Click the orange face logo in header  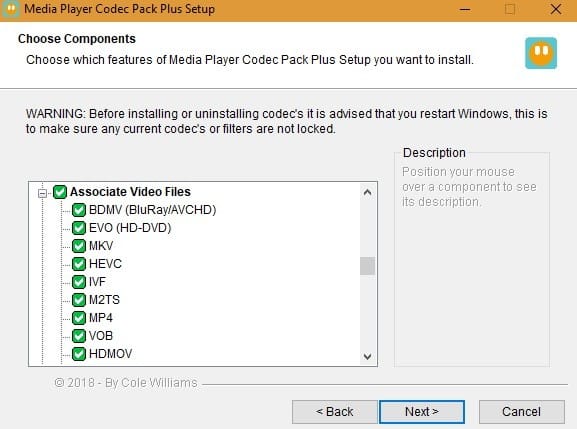(541, 53)
